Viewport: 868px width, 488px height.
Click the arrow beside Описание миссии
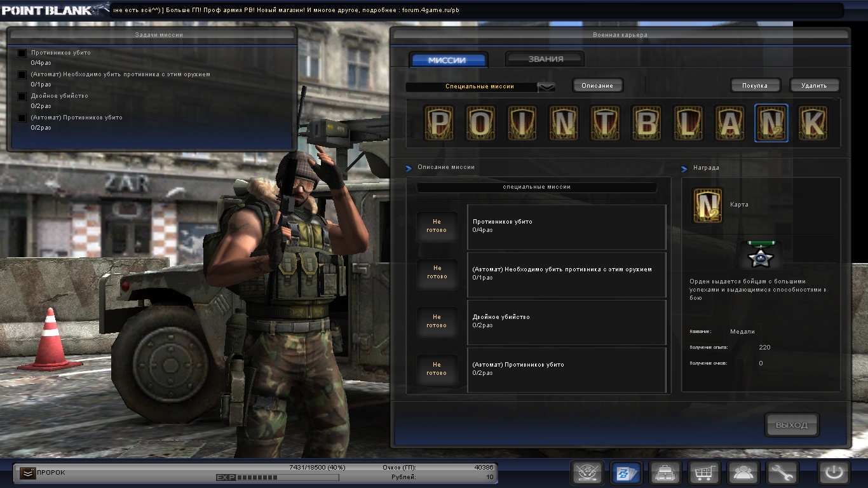pos(409,168)
